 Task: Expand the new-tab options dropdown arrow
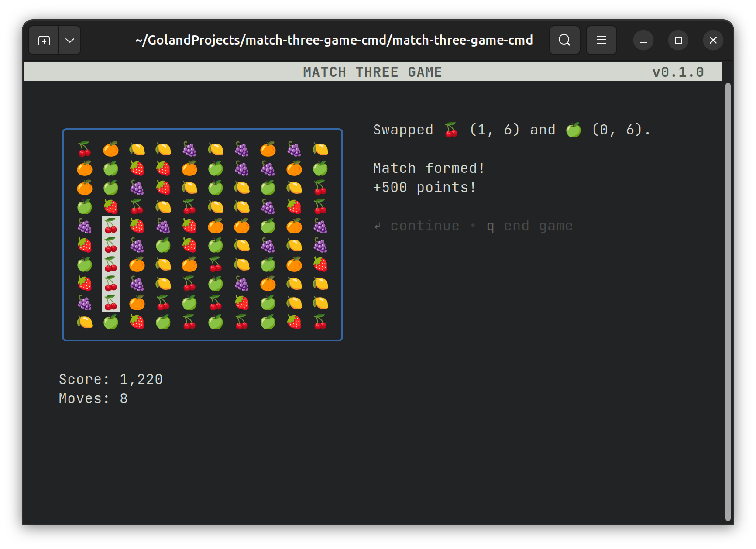(69, 40)
